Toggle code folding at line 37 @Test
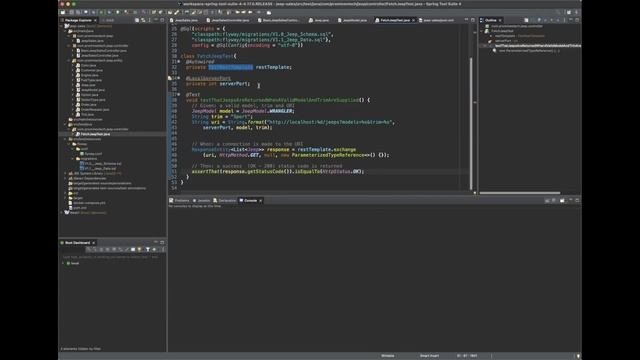Image resolution: width=640 pixels, height=360 pixels. (179, 95)
